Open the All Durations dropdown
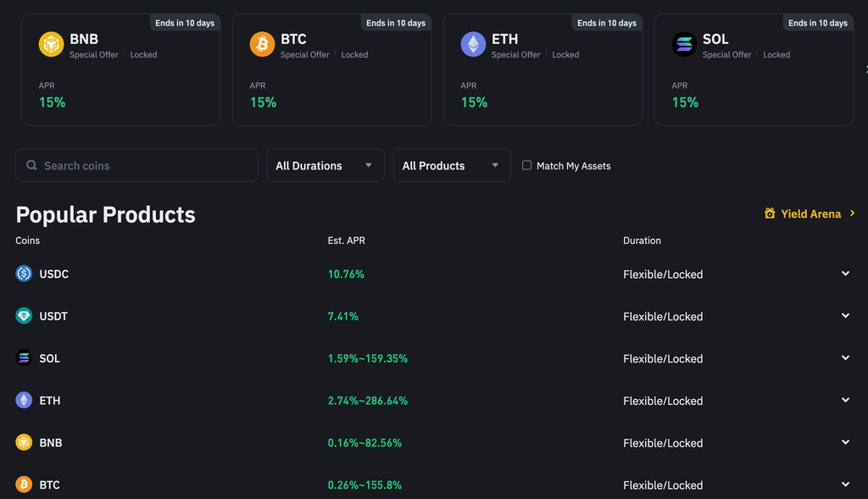This screenshot has width=868, height=499. [325, 165]
